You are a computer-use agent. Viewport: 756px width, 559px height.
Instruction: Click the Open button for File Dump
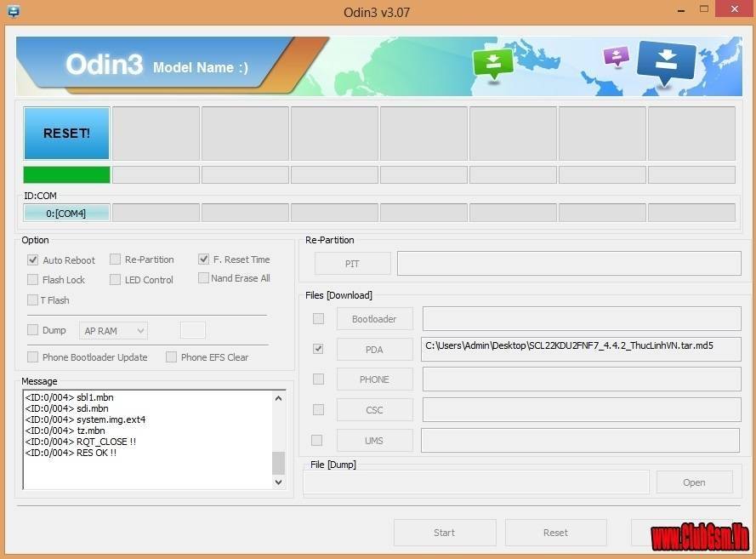tap(694, 482)
